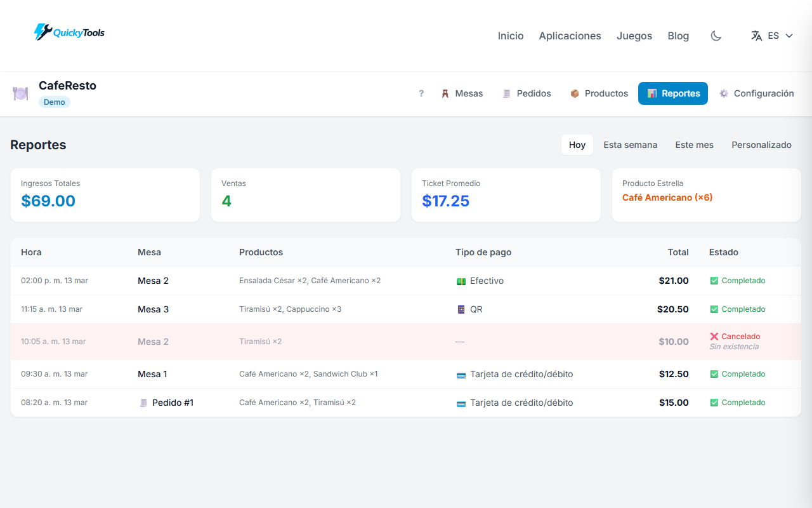Click the QuickyTools lightning logo
This screenshot has width=812, height=508.
(42, 31)
